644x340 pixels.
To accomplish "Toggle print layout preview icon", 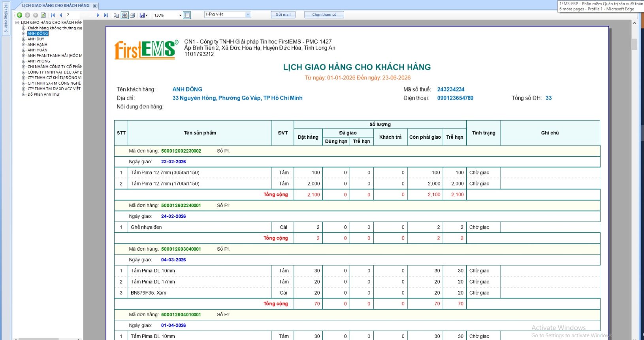I will (124, 15).
